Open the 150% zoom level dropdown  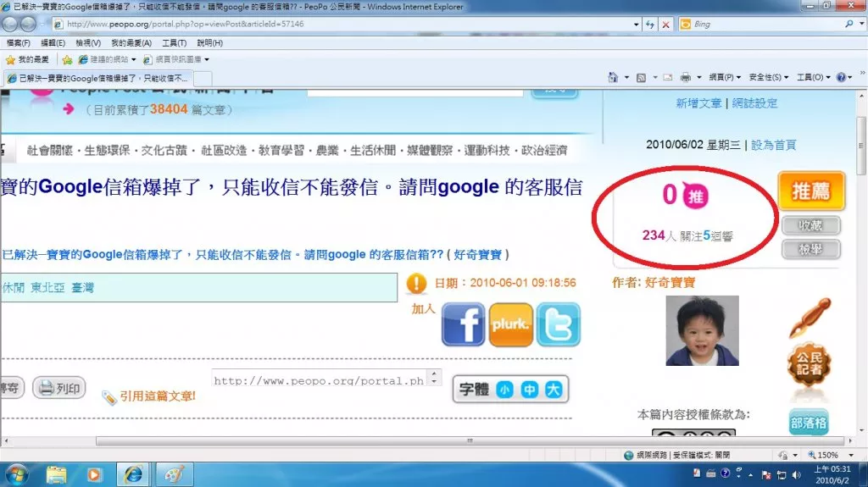(x=851, y=455)
